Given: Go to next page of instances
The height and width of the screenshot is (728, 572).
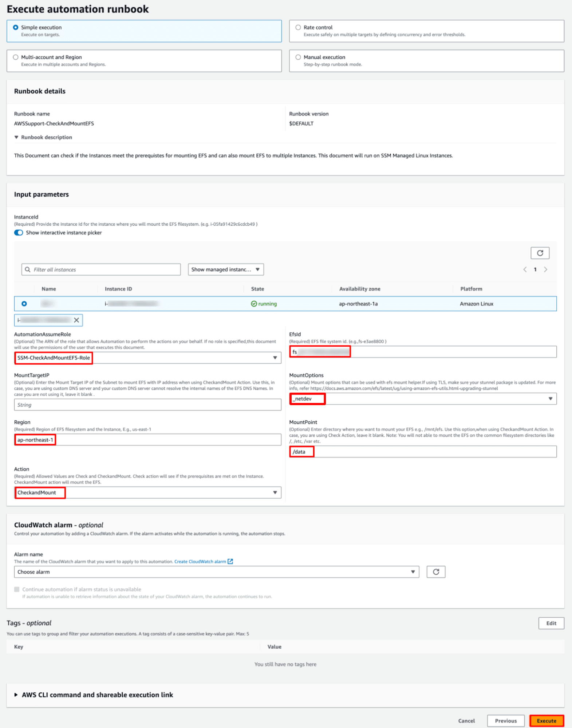Looking at the screenshot, I should click(545, 269).
